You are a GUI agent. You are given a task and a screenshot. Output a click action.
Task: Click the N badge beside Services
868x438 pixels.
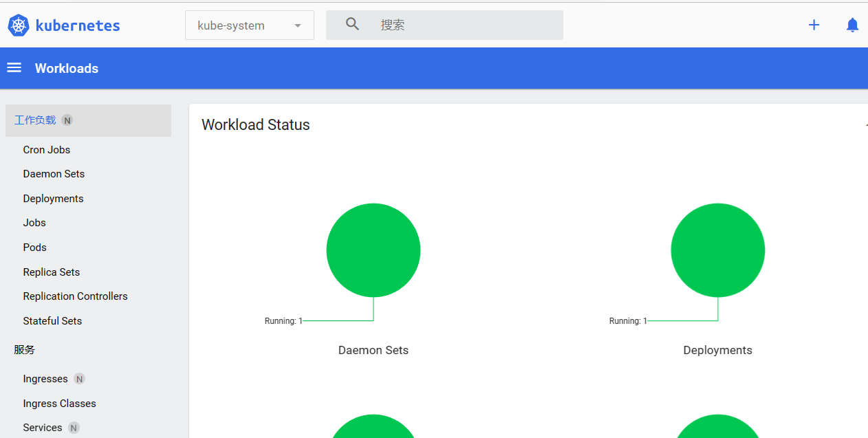pos(74,428)
